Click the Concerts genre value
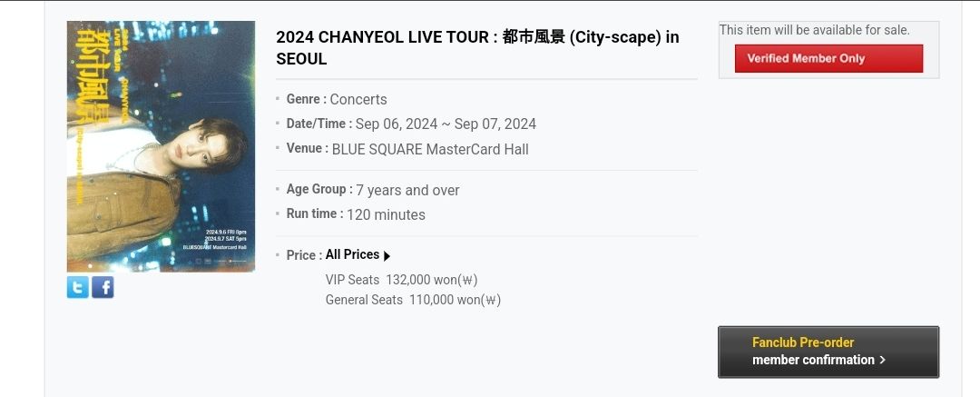Image resolution: width=980 pixels, height=397 pixels. (358, 100)
